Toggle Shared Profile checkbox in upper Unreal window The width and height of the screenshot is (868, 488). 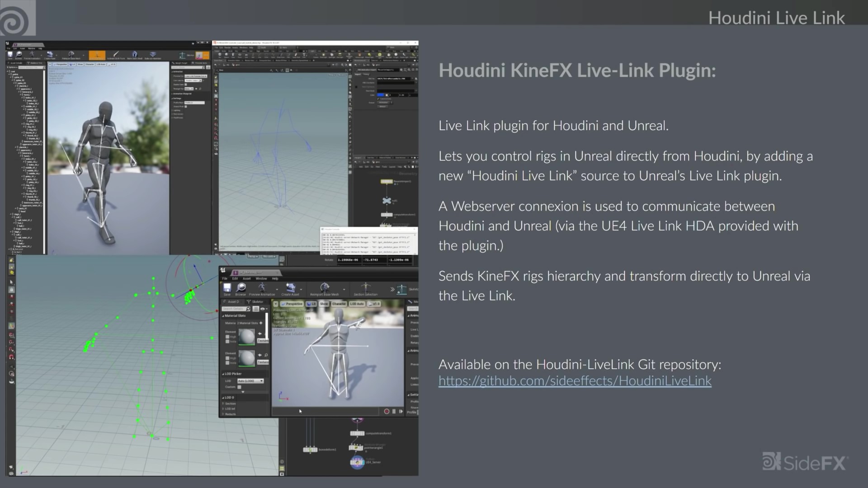pyautogui.click(x=186, y=107)
